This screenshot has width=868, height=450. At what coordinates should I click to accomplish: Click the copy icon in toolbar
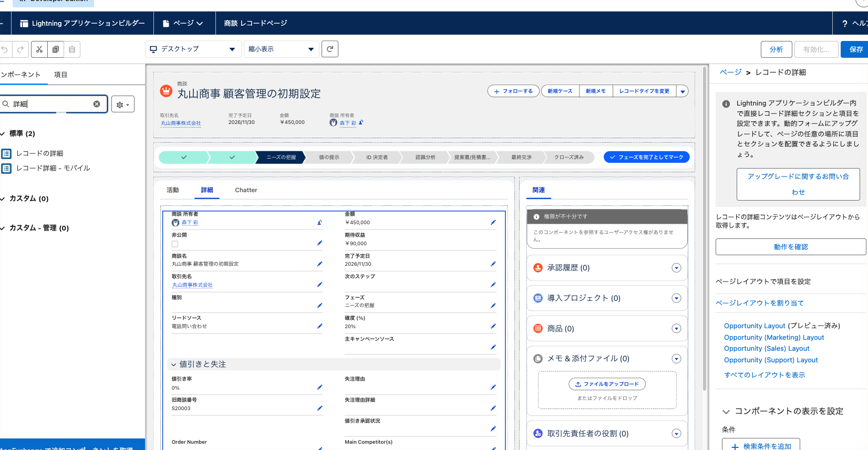(56, 49)
